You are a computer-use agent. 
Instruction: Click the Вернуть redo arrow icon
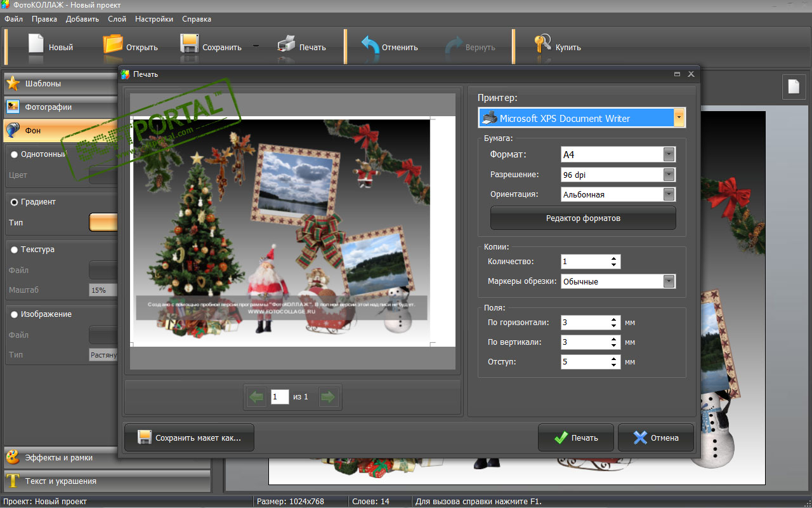(x=454, y=46)
